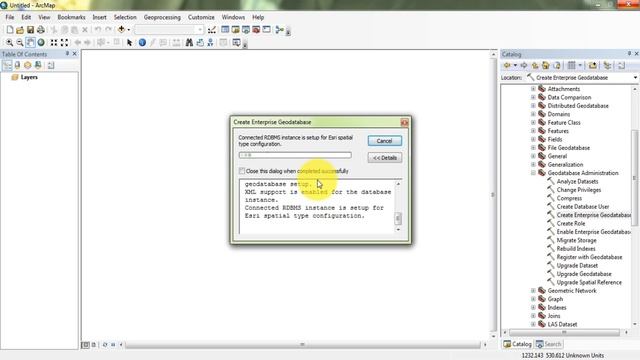Open the Customize menu
This screenshot has height=360, width=640.
pos(201,17)
